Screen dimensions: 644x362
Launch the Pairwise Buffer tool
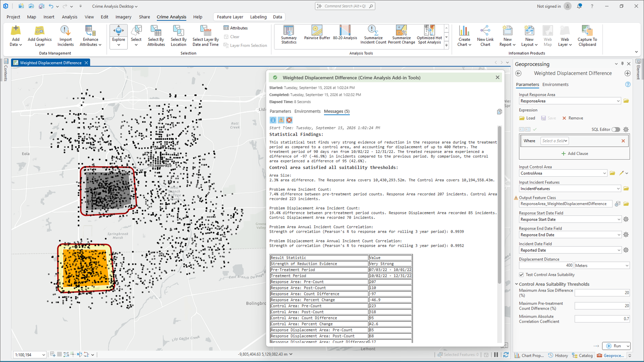coord(317,33)
